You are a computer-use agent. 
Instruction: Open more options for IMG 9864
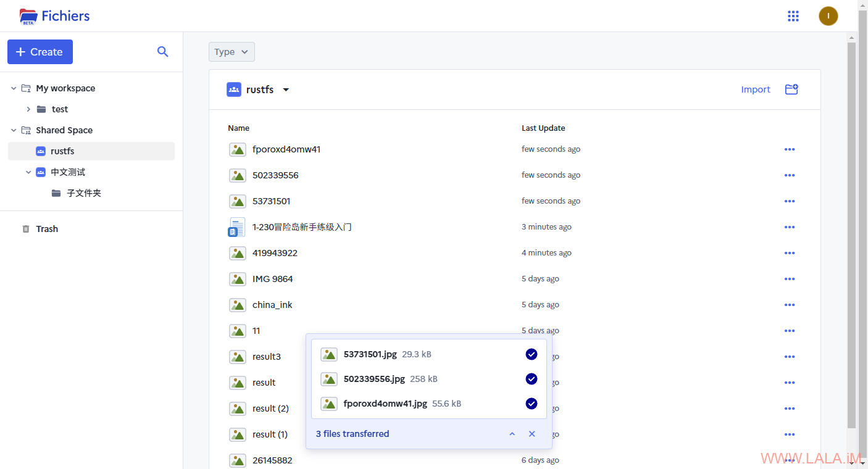click(x=789, y=279)
